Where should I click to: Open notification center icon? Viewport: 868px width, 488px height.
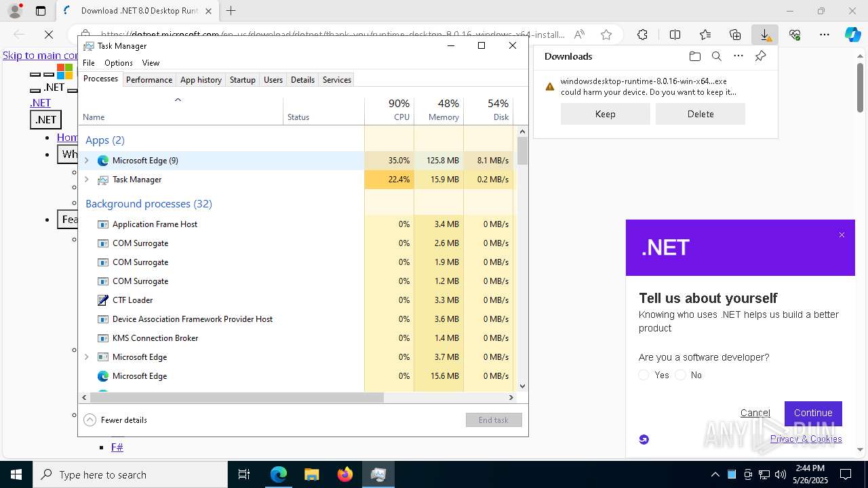pyautogui.click(x=846, y=474)
